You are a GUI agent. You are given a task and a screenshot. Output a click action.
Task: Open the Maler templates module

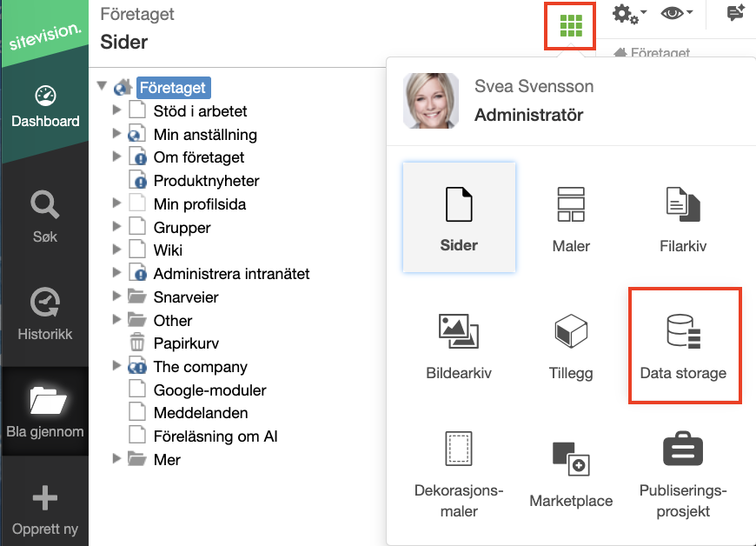[x=571, y=218]
